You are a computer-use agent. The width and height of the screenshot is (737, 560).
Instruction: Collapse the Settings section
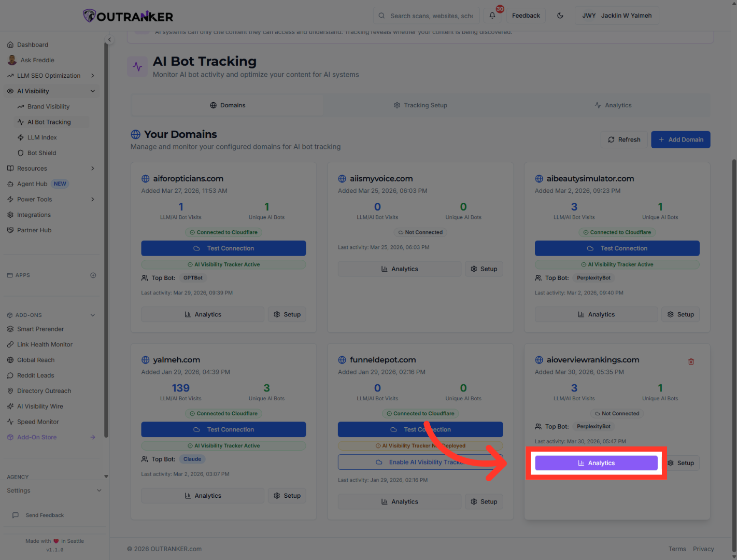point(98,490)
